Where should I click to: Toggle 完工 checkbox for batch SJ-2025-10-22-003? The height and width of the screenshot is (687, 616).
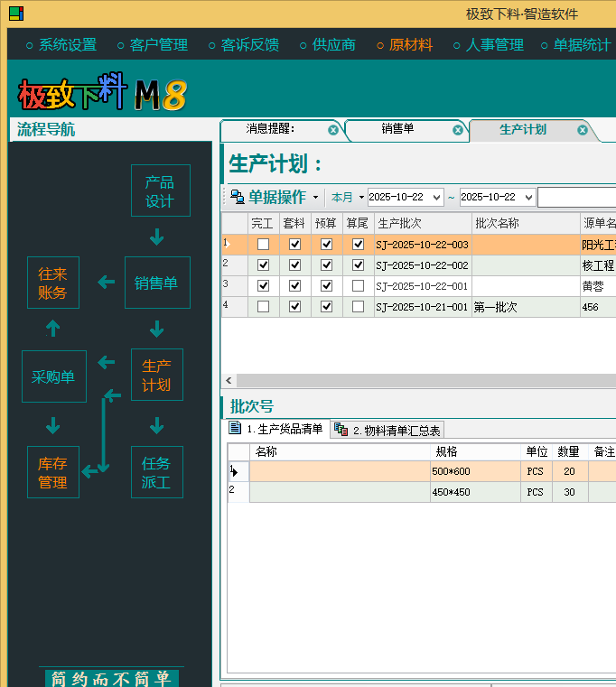(263, 244)
